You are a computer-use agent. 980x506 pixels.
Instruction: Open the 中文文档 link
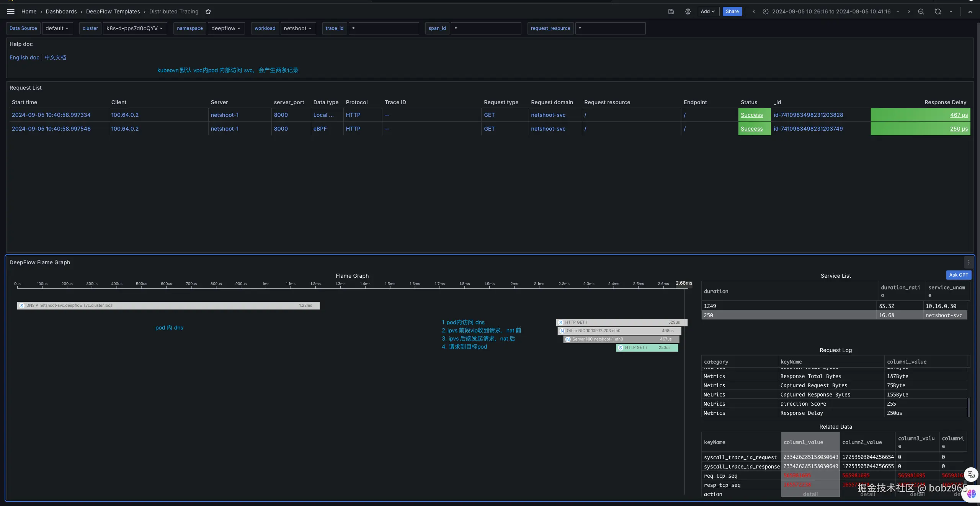(55, 57)
